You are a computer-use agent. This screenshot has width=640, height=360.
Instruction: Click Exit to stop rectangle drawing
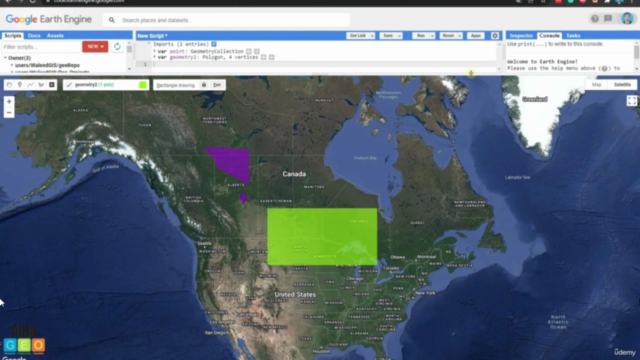coord(217,85)
